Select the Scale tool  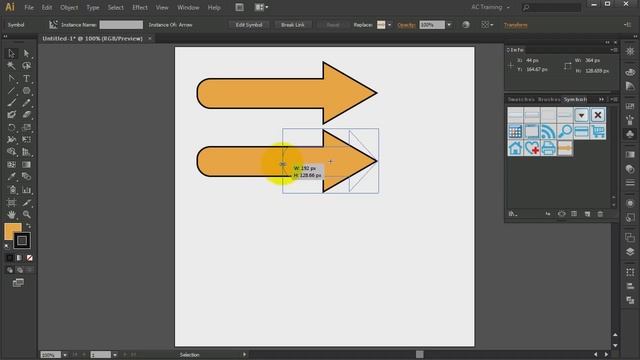(27, 127)
